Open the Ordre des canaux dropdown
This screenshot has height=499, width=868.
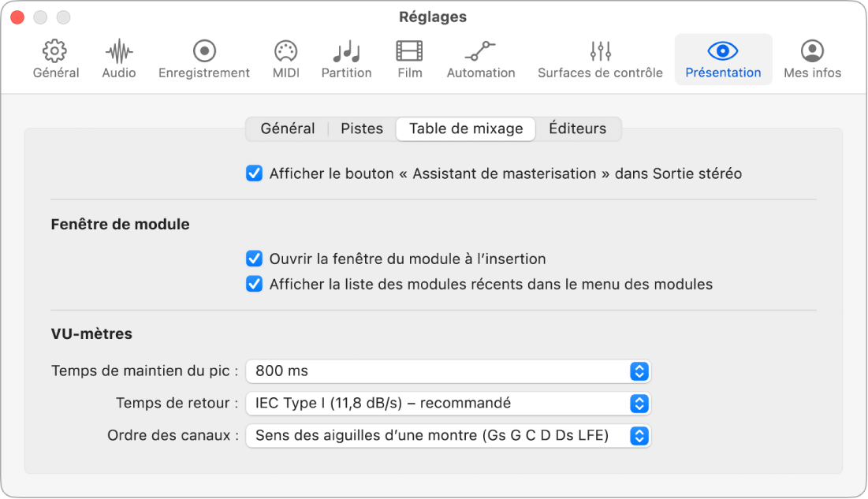click(x=448, y=435)
